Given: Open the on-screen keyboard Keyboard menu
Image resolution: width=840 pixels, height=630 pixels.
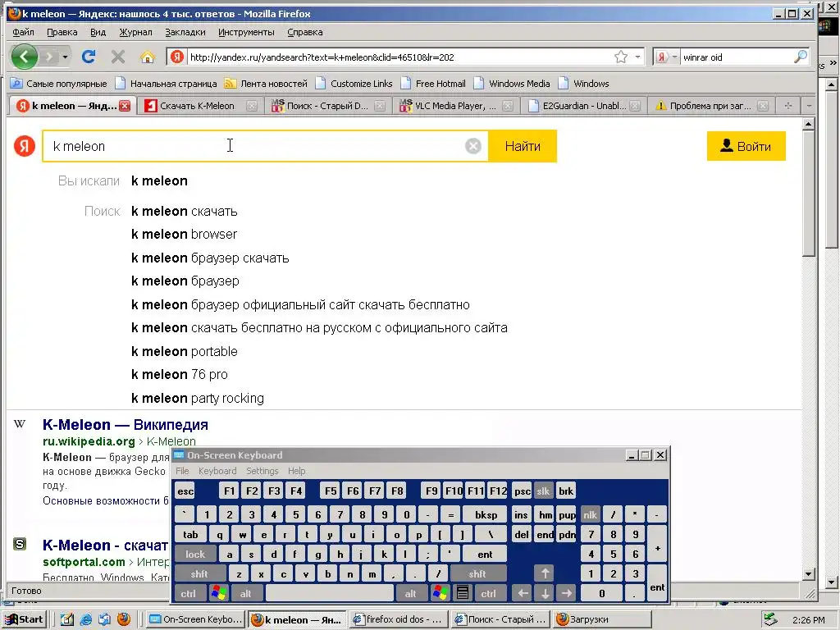Looking at the screenshot, I should point(217,471).
